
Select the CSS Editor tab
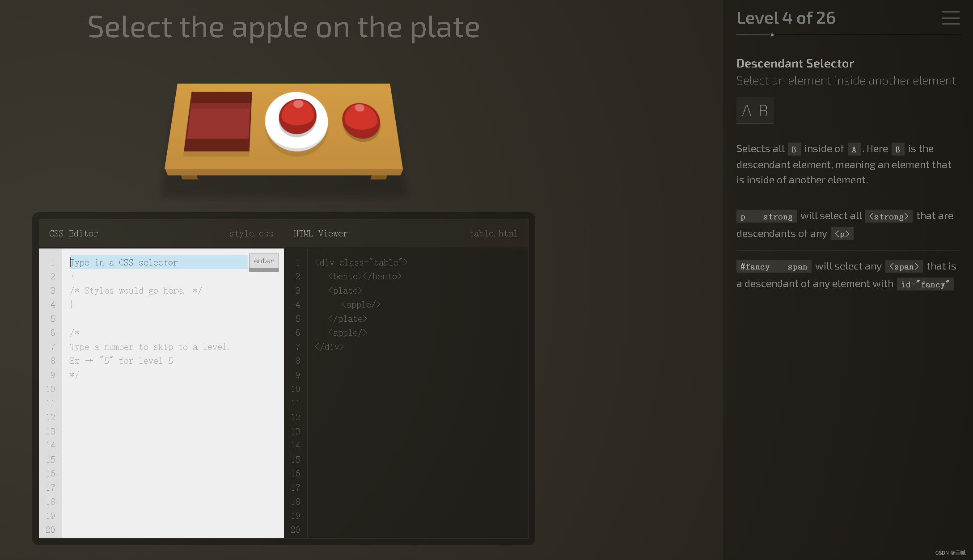click(x=74, y=233)
